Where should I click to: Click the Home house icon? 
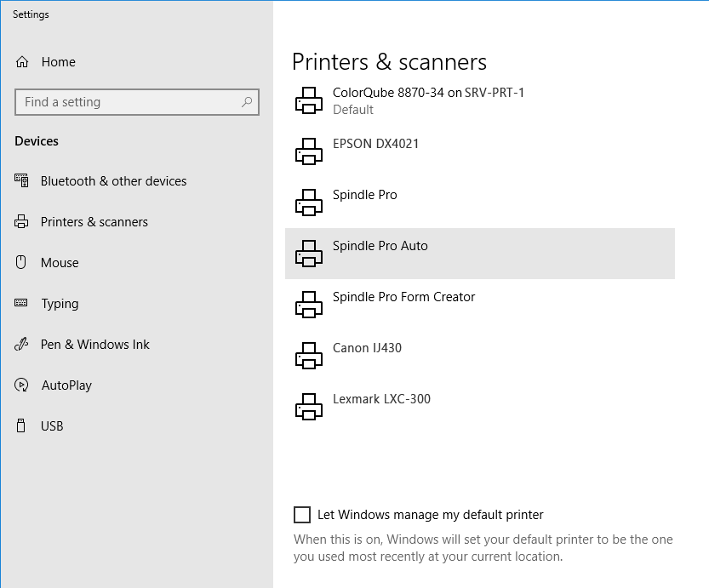click(x=22, y=62)
